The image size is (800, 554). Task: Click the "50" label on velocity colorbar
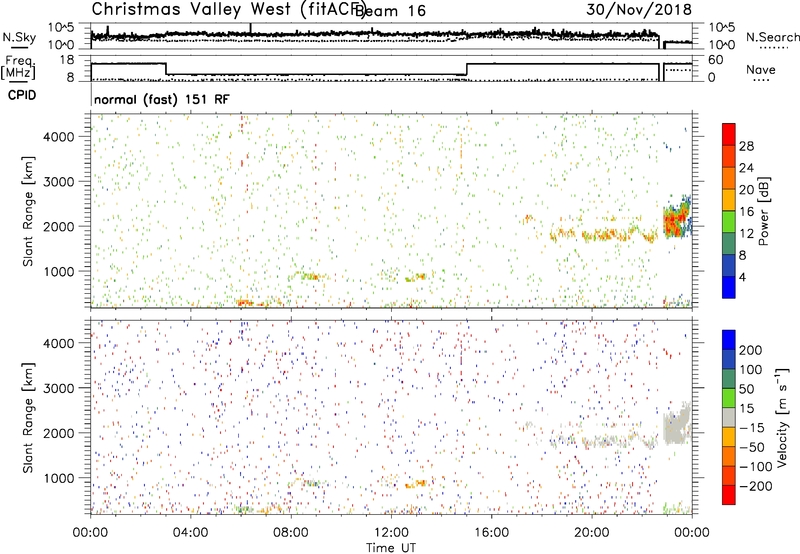coord(746,389)
